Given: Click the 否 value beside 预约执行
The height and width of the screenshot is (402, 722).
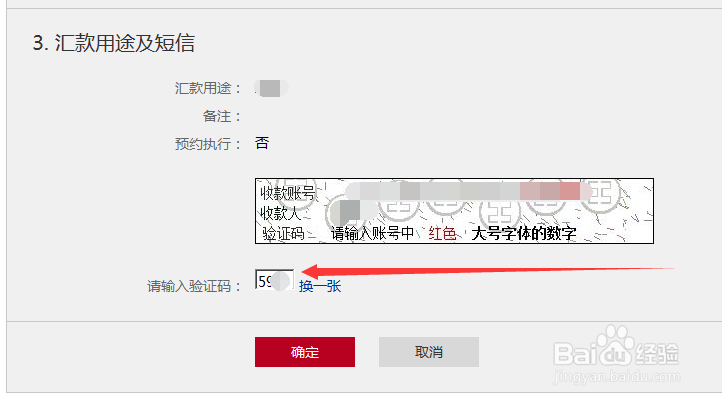Looking at the screenshot, I should [262, 143].
